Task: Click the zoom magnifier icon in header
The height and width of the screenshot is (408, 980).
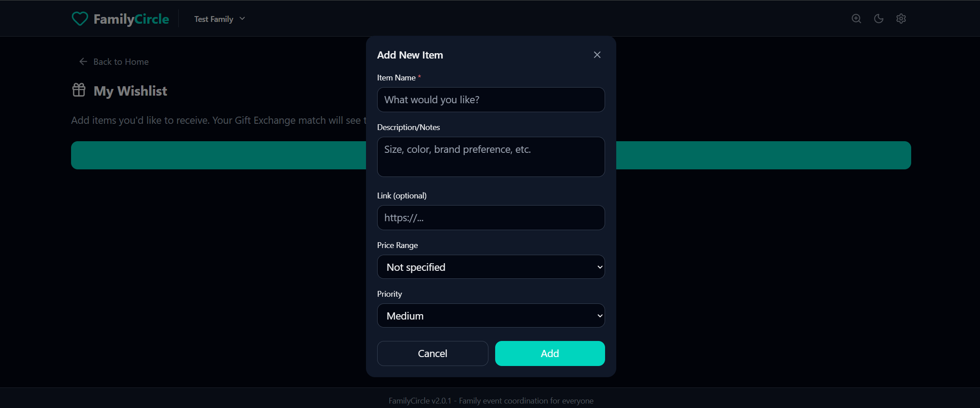Action: point(856,19)
